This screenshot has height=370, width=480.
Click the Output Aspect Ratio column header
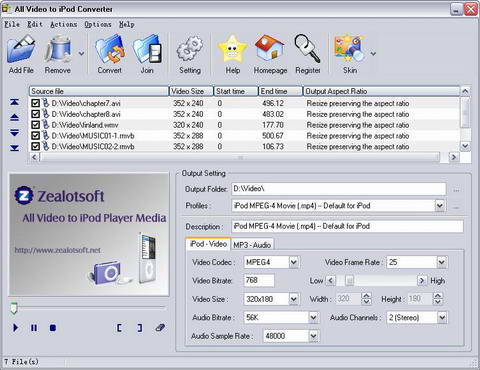(x=381, y=91)
